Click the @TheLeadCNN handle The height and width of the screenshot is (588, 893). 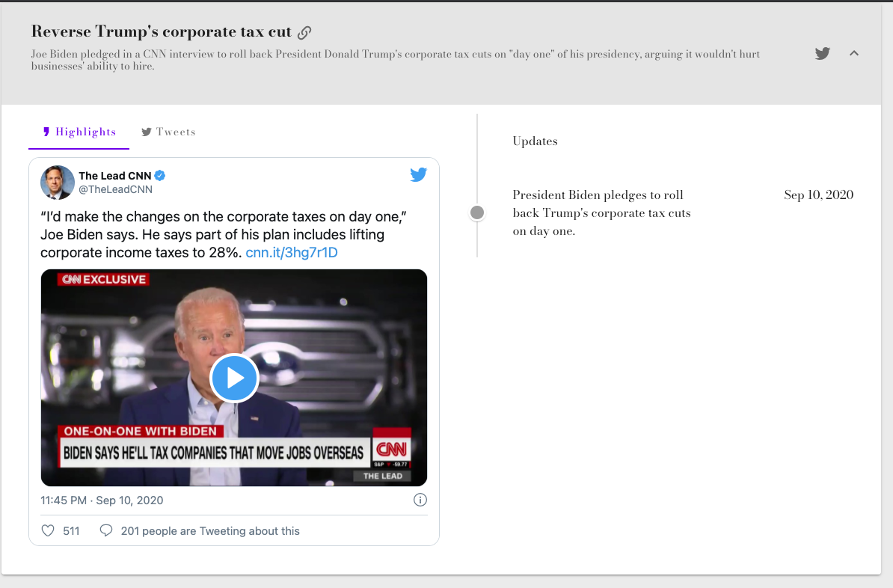[116, 189]
